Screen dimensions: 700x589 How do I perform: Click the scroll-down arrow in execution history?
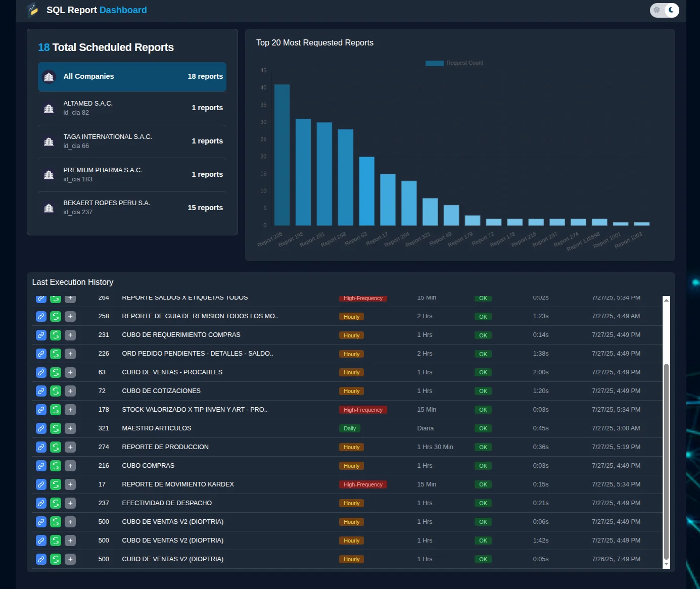click(666, 564)
